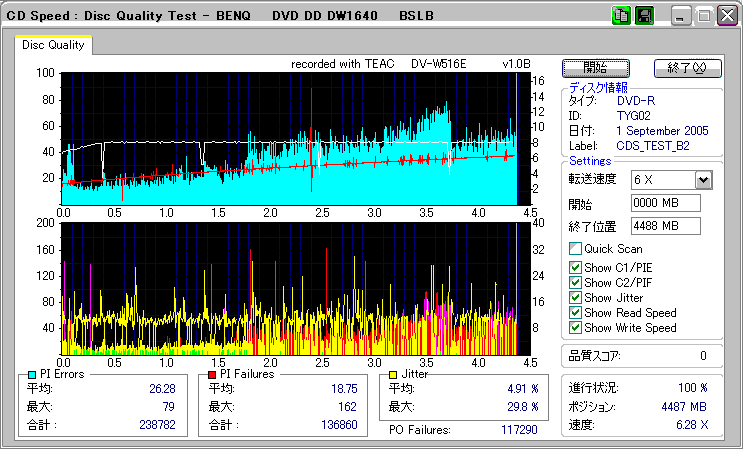Click the PI Errors average 26.28
Viewport: 743px width, 449px height.
click(x=162, y=389)
